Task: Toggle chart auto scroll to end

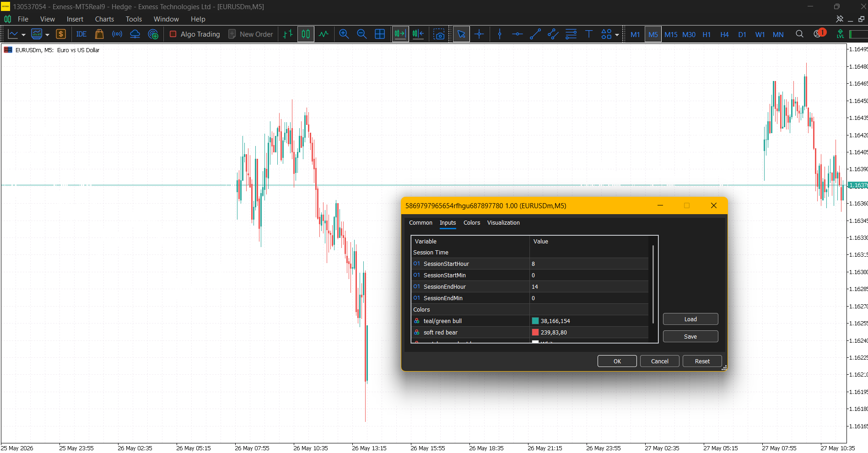Action: (x=400, y=34)
